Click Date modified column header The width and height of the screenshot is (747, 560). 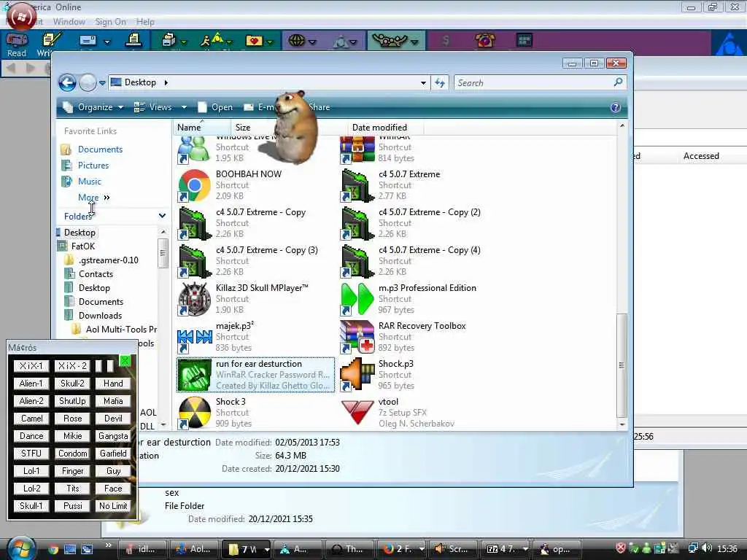coord(385,127)
